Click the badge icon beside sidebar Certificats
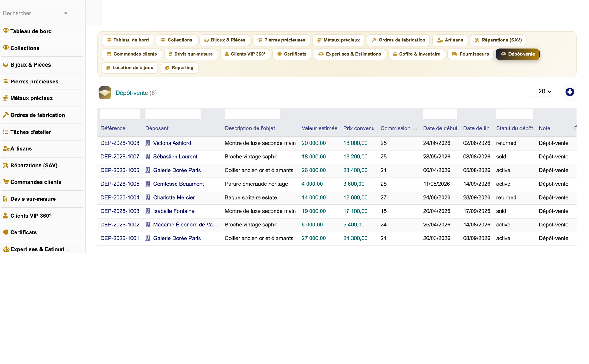 click(6, 232)
